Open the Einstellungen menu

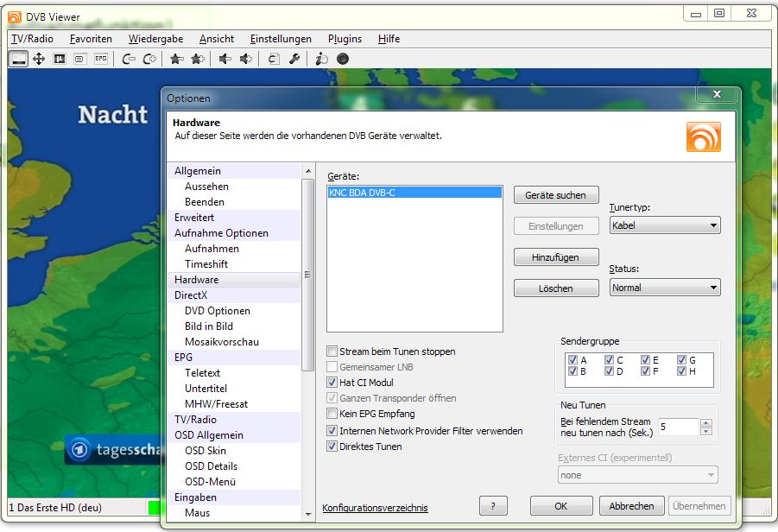coord(281,39)
